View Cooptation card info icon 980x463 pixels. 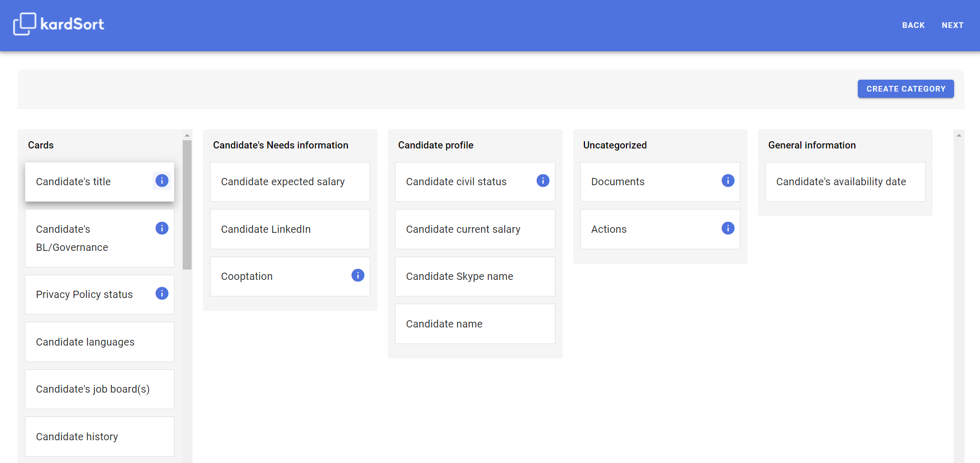pos(358,275)
